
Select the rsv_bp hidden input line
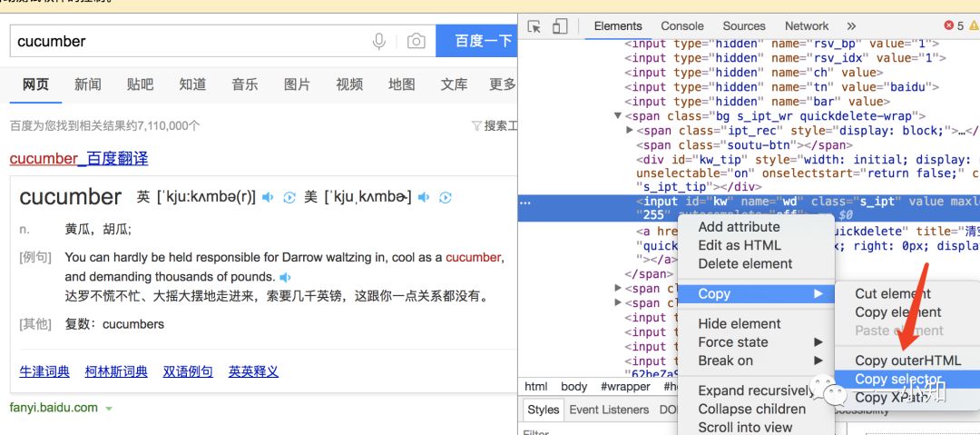pos(782,44)
